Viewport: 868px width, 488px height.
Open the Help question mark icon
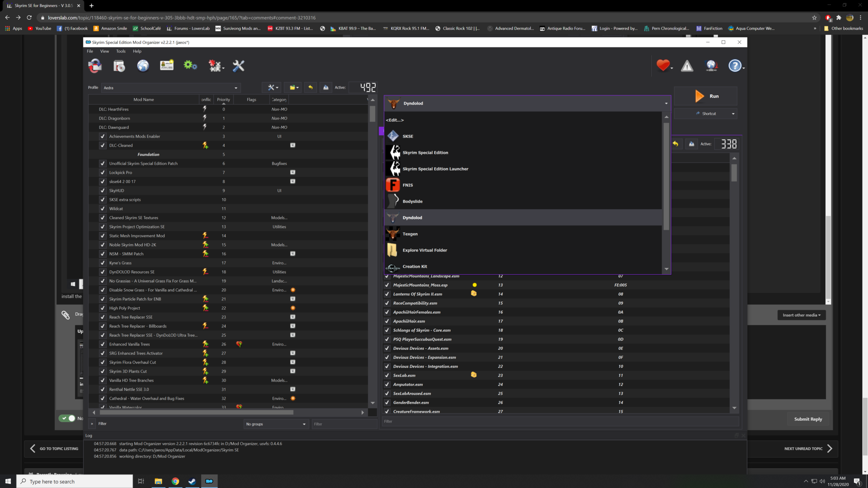(x=736, y=66)
